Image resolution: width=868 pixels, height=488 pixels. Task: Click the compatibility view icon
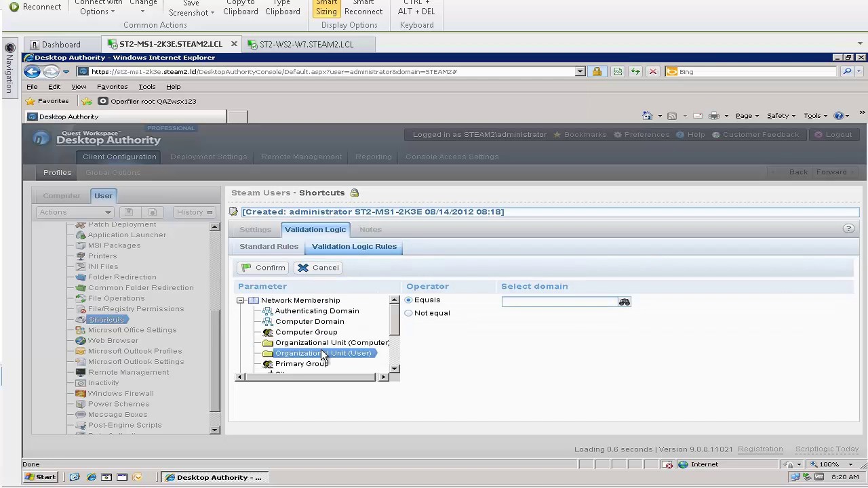(x=618, y=71)
